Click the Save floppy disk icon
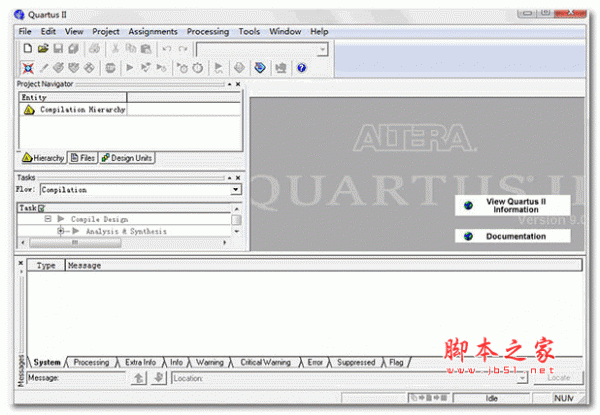The width and height of the screenshot is (600, 415). point(58,49)
